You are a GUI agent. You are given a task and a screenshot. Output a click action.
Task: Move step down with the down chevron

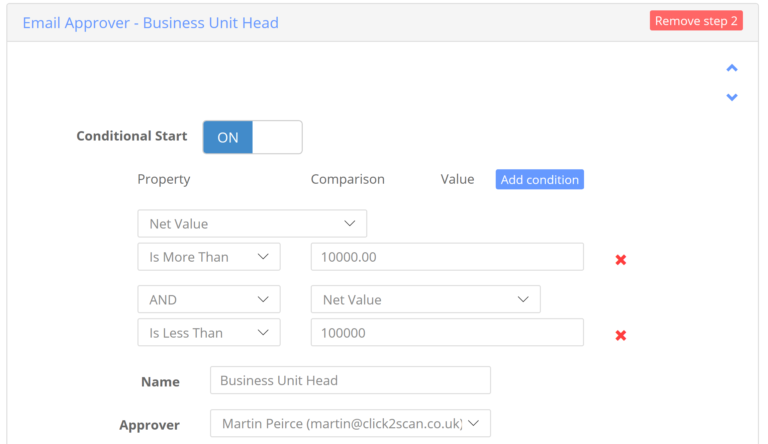731,97
